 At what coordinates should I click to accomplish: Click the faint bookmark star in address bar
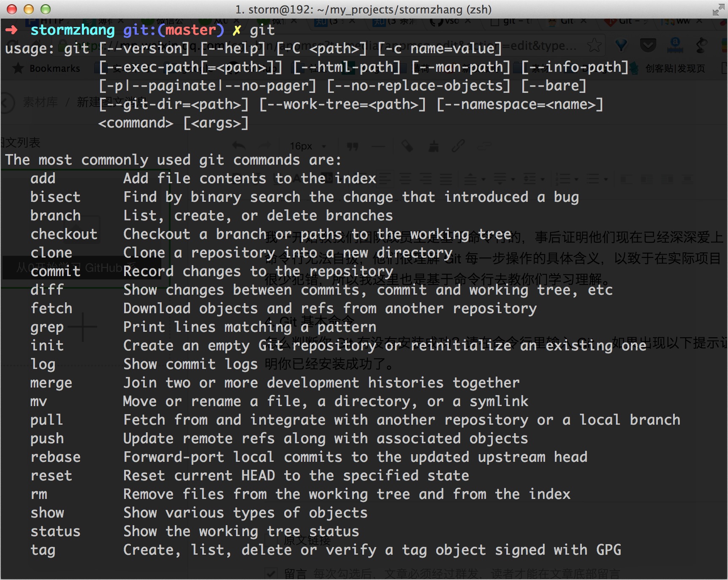pyautogui.click(x=594, y=45)
